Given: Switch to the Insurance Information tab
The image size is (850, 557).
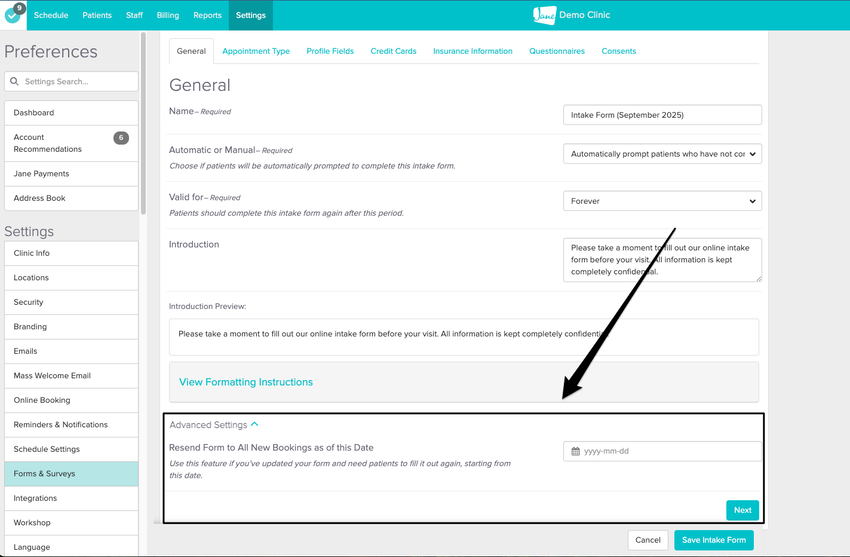Looking at the screenshot, I should point(473,51).
